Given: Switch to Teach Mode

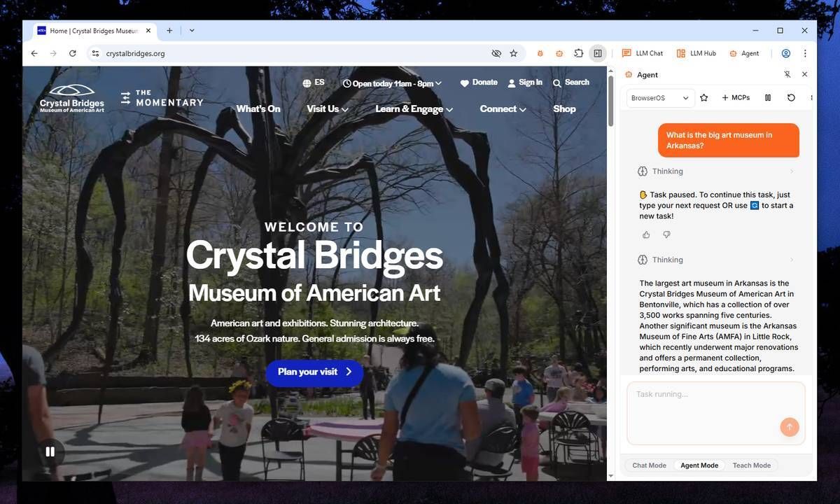Looking at the screenshot, I should [751, 465].
